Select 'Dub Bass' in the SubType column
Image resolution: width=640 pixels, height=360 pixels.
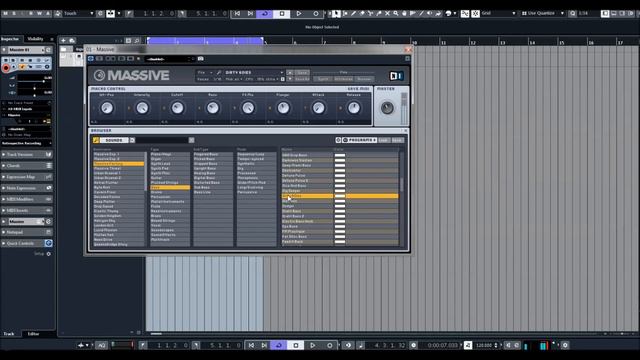[213, 187]
